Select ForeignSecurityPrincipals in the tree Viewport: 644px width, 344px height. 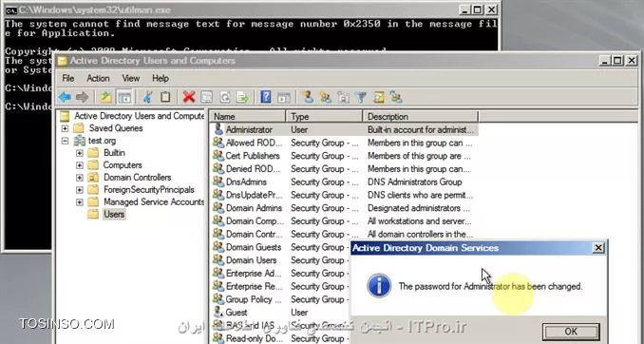pyautogui.click(x=149, y=190)
